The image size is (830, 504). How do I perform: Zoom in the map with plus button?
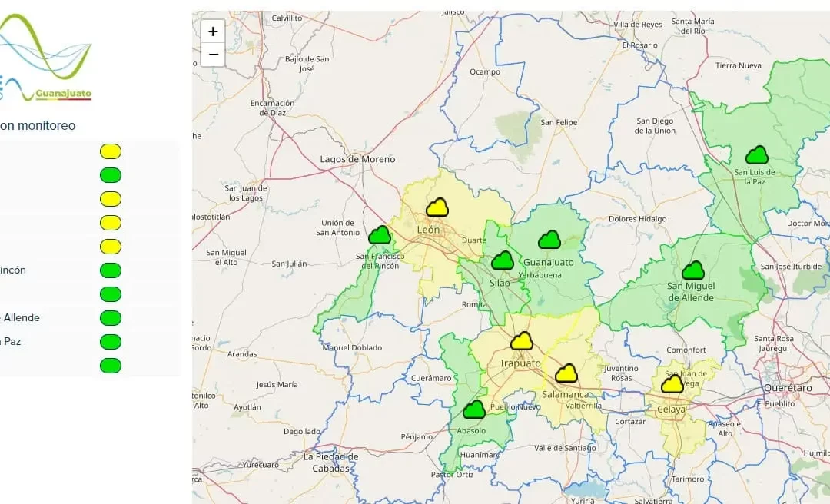click(213, 31)
